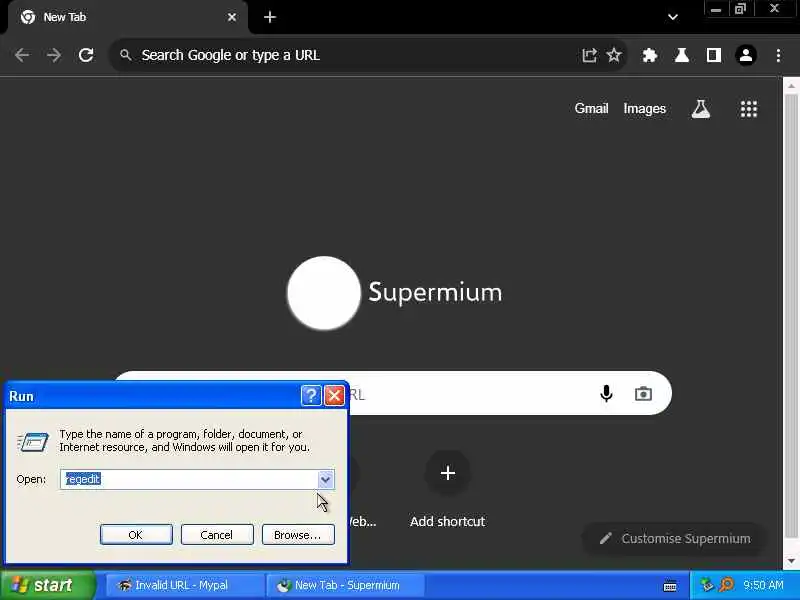Switch to Invalid URL - Mypal taskbar item

[186, 585]
